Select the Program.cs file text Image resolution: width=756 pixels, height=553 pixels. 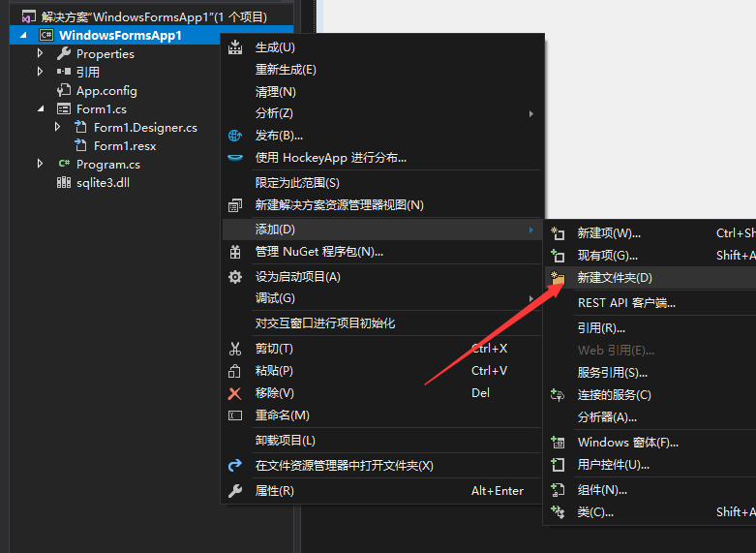(108, 165)
